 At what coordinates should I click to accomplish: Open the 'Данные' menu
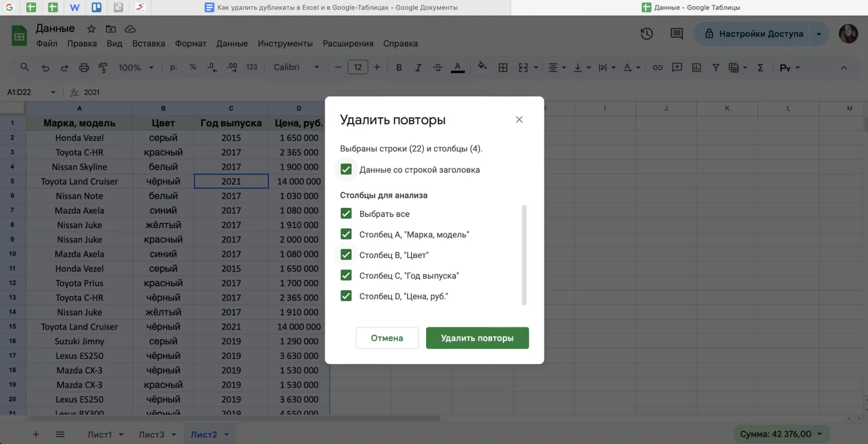click(x=232, y=43)
